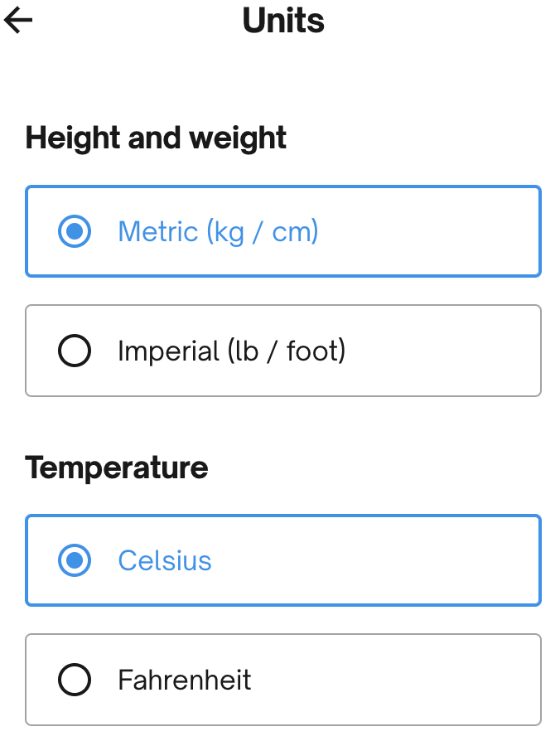Viewport: 560px width, 741px height.
Task: Click the "Height and weight" section heading
Action: click(x=156, y=138)
